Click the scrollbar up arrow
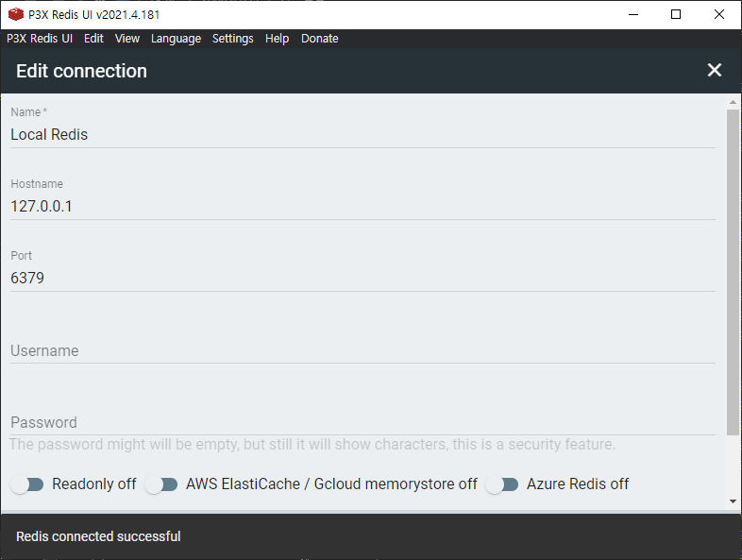Viewport: 742px width, 560px height. click(x=733, y=102)
